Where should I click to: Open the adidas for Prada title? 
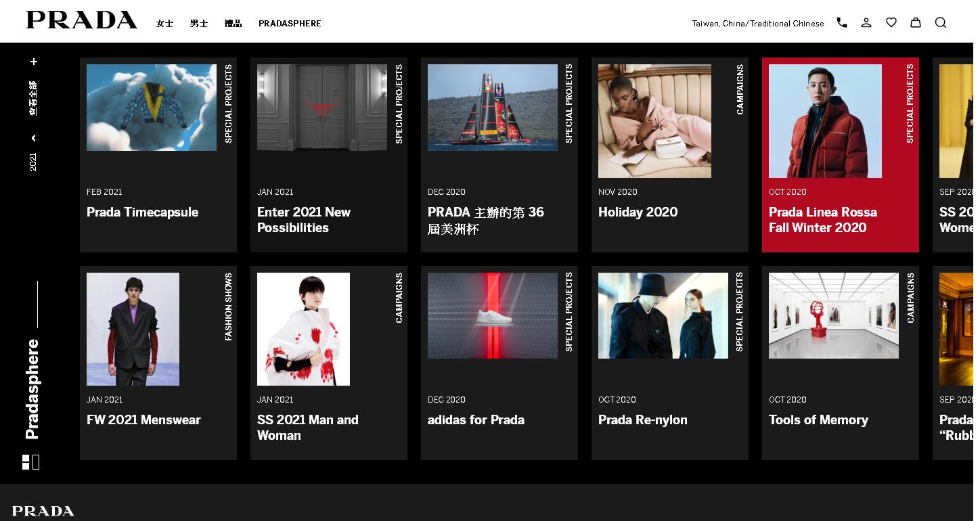(x=476, y=420)
